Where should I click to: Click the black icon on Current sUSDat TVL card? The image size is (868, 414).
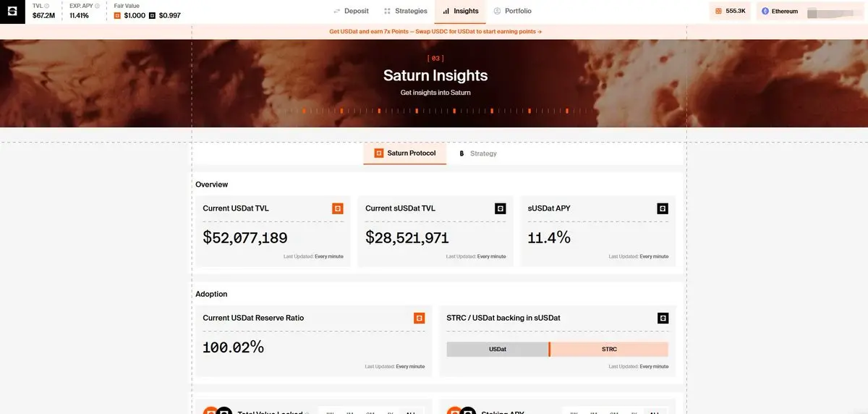tap(501, 208)
